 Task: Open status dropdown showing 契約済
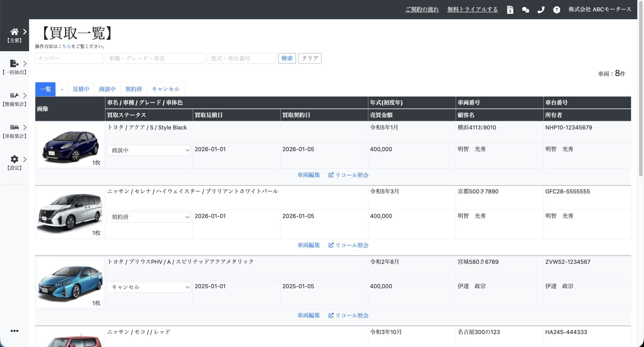[149, 217]
